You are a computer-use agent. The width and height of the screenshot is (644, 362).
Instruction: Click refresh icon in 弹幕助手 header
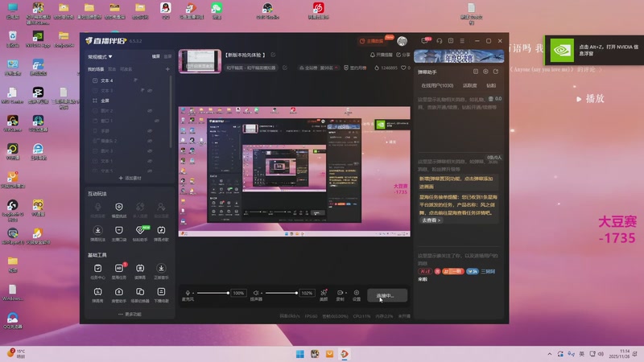click(496, 72)
